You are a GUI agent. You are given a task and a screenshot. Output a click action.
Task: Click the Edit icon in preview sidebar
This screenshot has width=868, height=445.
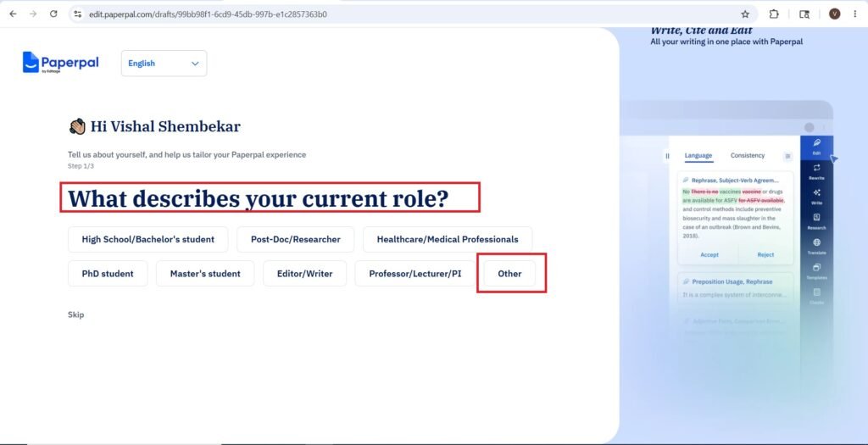(x=816, y=147)
